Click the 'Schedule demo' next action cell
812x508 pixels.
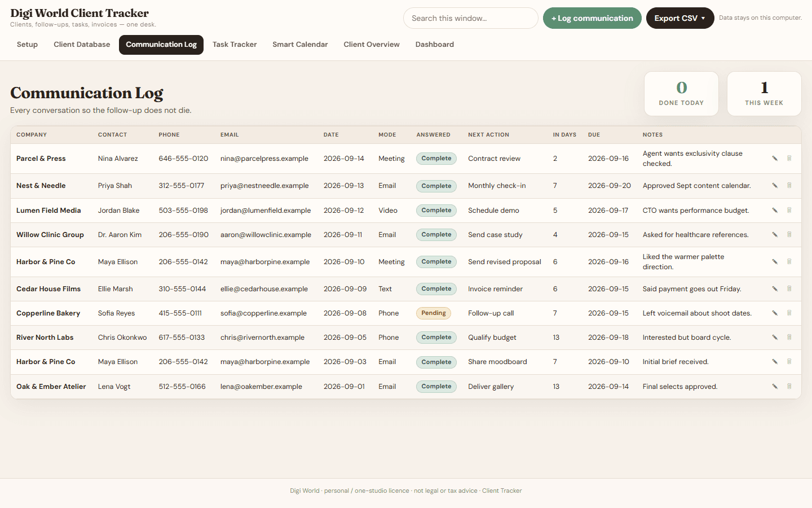[493, 211]
